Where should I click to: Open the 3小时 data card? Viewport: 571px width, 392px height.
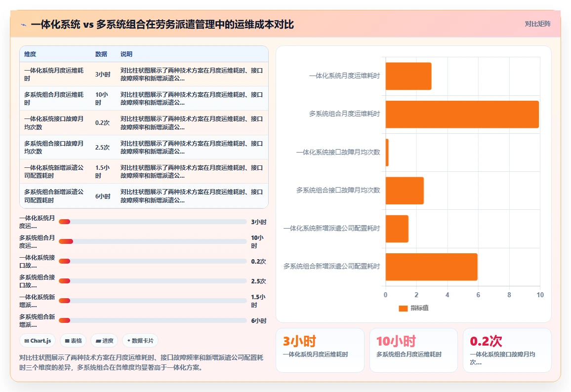pyautogui.click(x=320, y=350)
